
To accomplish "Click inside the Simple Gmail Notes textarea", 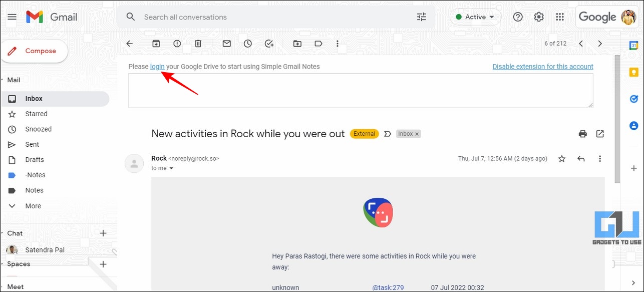I will (x=361, y=91).
